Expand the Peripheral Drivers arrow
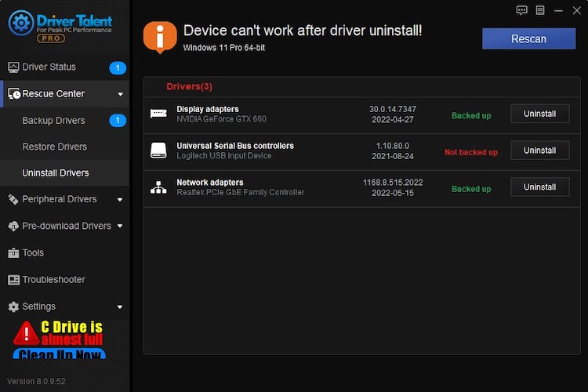The width and height of the screenshot is (588, 392). coord(120,200)
